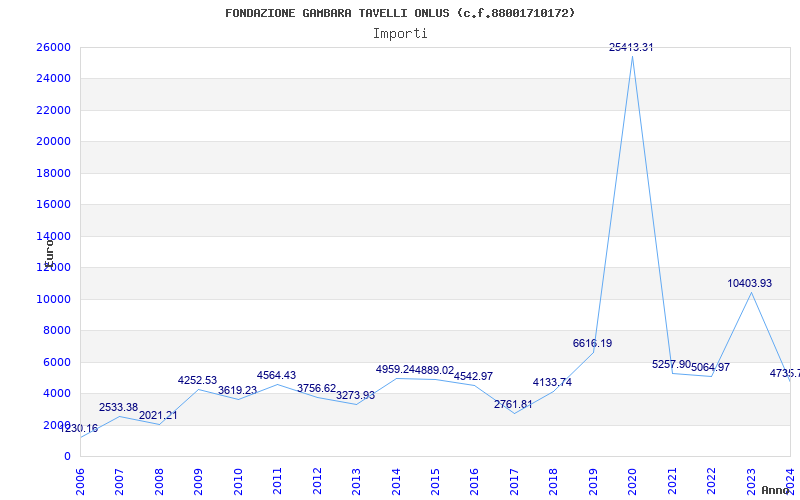The height and width of the screenshot is (500, 800).
Task: Click the 2020 x-axis year label
Action: click(x=633, y=482)
